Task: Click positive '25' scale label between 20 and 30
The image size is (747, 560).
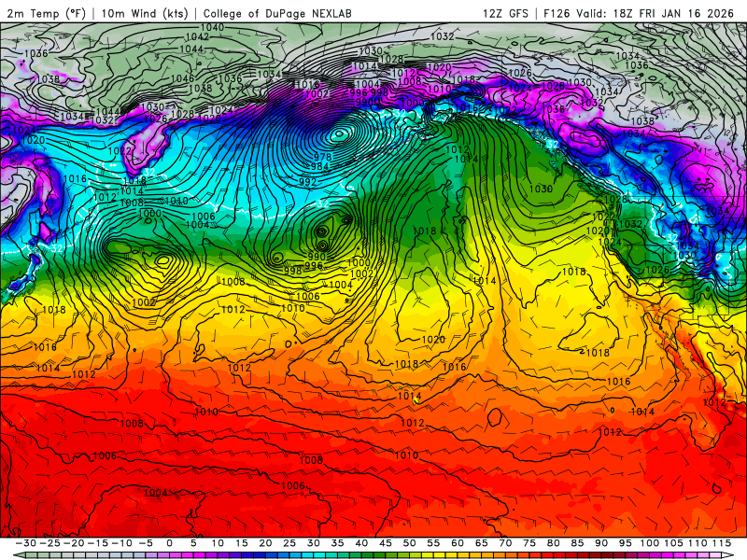Action: click(289, 543)
